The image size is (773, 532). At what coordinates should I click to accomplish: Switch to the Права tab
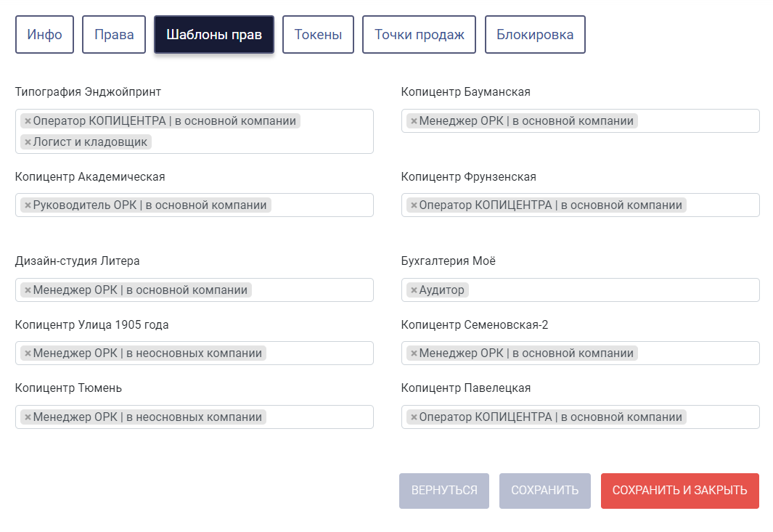coord(114,35)
